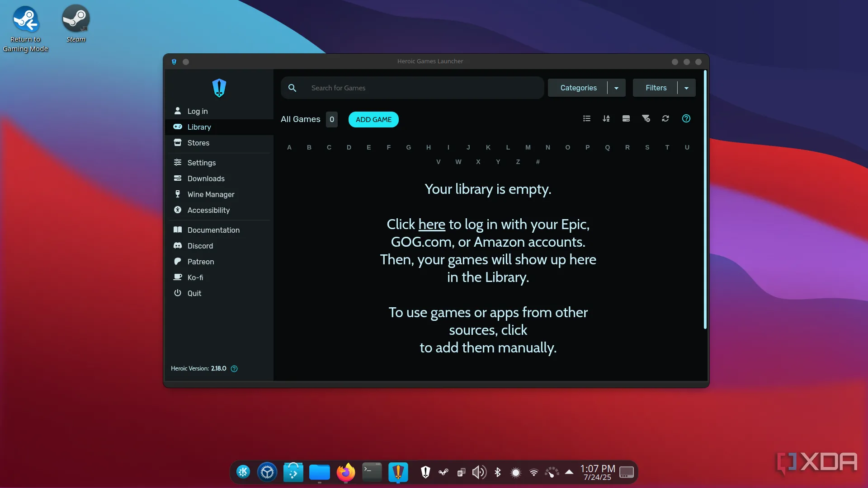Screen dimensions: 868x488
Task: Click the show desktop icon in taskbar
Action: pos(627,472)
